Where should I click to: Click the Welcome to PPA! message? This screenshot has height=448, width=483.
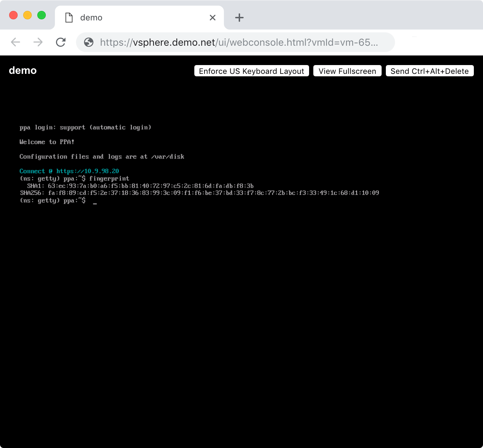[x=47, y=142]
